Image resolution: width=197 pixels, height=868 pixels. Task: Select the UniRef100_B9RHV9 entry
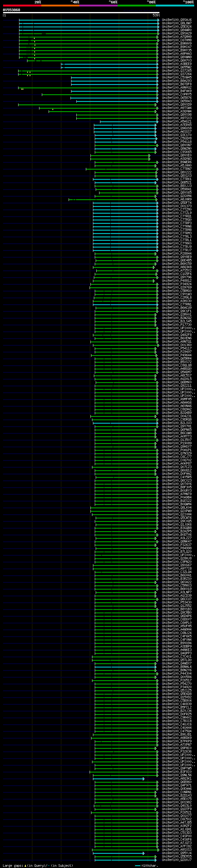pyautogui.click(x=177, y=44)
